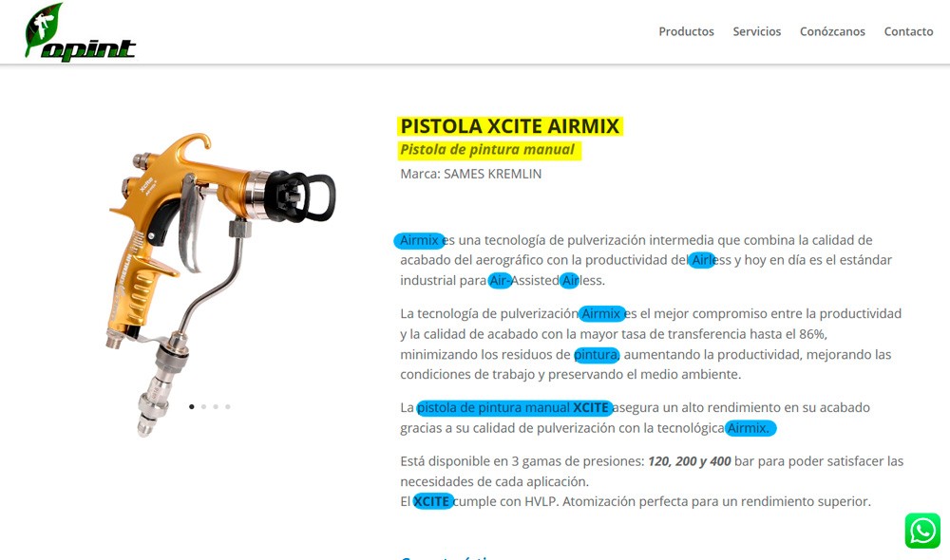Click the Opint logo
This screenshot has width=950, height=560.
coord(80,31)
